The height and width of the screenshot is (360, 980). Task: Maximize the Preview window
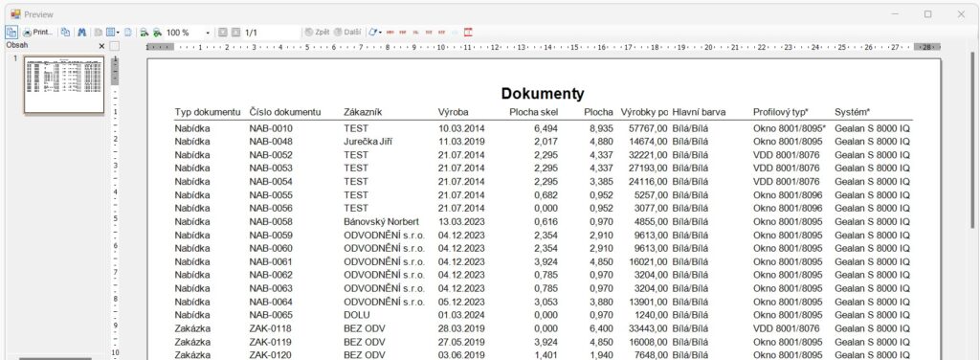tap(928, 13)
